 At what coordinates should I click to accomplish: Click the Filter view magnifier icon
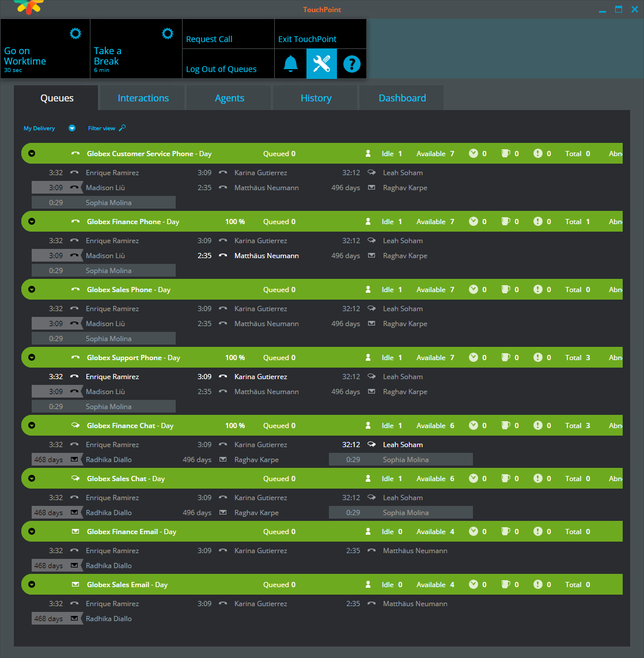pos(122,128)
